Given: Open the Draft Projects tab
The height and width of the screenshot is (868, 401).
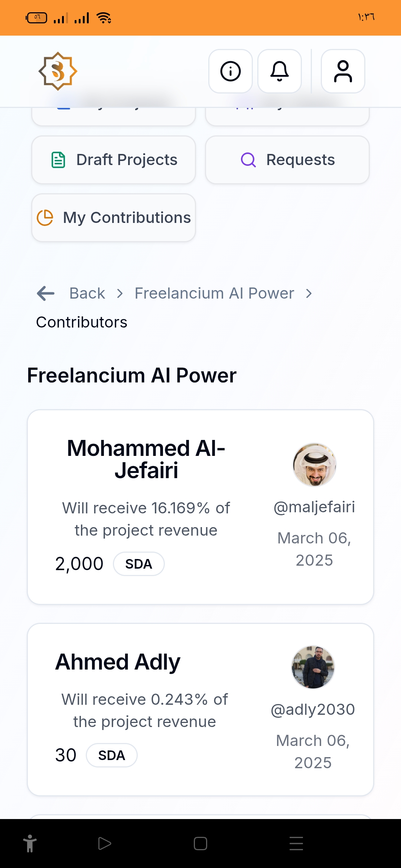Looking at the screenshot, I should click(114, 160).
